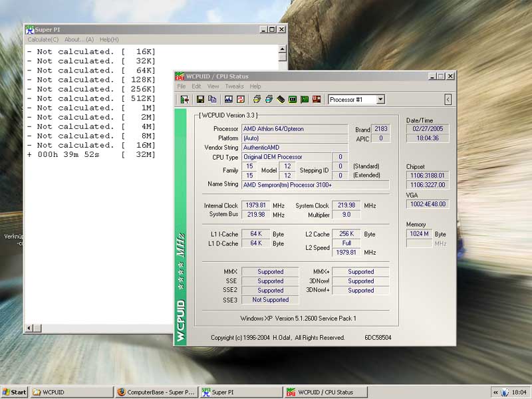
Task: Click the time field 18:04:36
Action: click(x=428, y=138)
